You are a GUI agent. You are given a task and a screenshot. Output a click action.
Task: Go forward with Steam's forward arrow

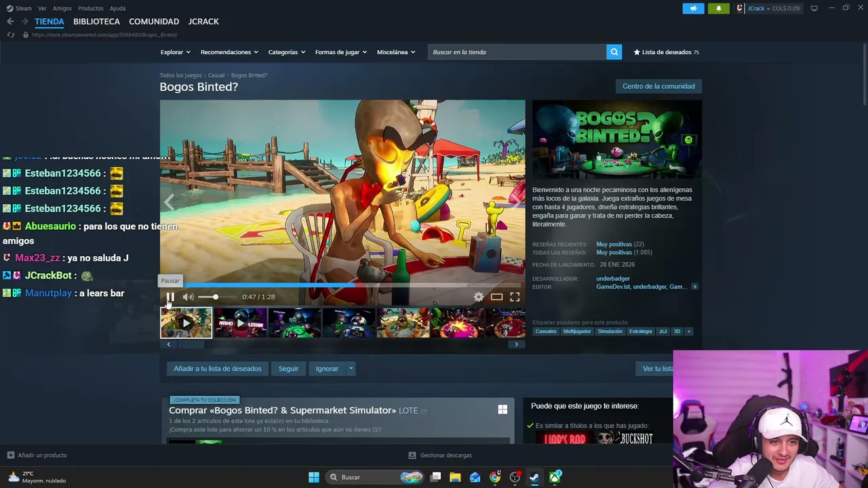(x=24, y=22)
